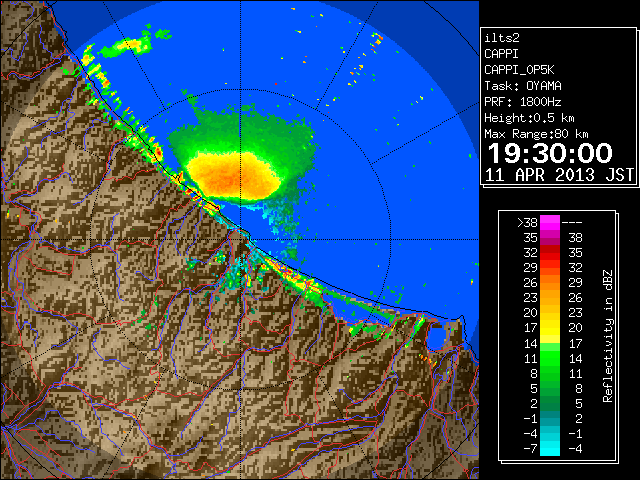Click the '11 APR 2013 JST' date
This screenshot has height=480, width=640.
click(x=560, y=175)
